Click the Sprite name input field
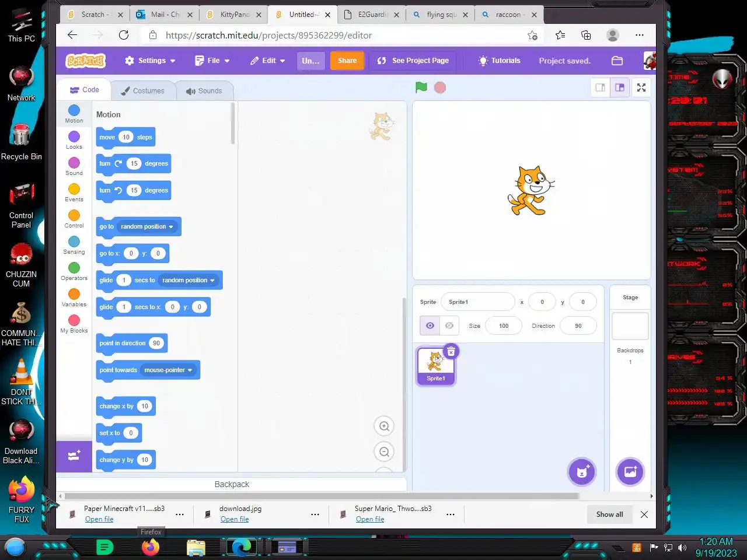Image resolution: width=747 pixels, height=560 pixels. click(x=477, y=302)
